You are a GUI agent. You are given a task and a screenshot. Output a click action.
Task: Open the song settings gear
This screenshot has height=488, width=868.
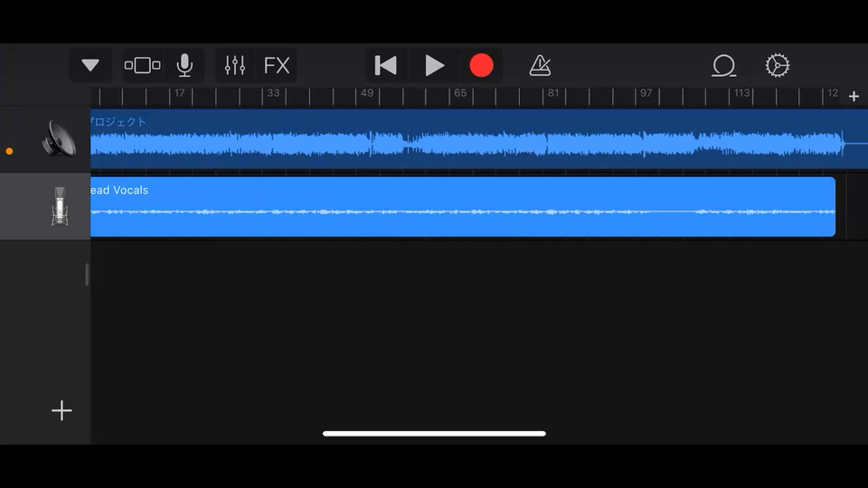(778, 65)
